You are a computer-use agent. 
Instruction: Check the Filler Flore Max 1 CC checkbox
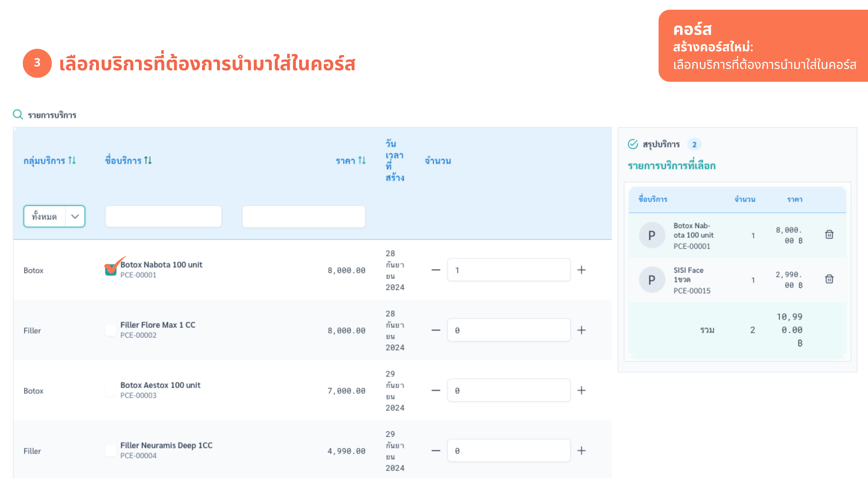pos(111,330)
